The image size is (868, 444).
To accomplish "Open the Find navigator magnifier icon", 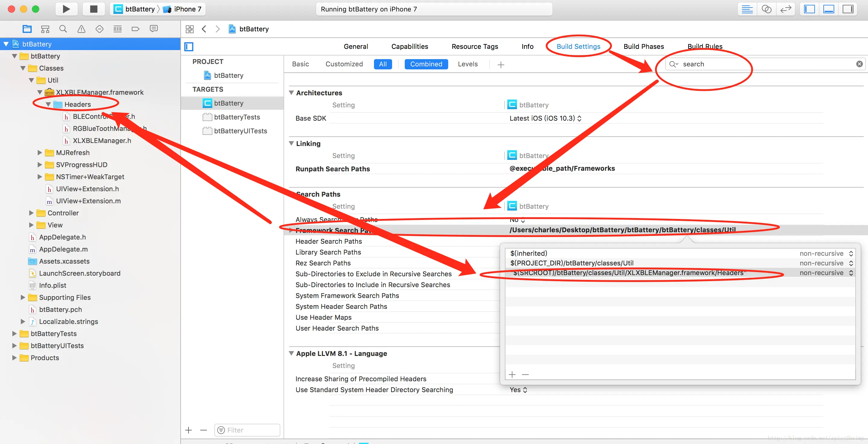I will 63,29.
